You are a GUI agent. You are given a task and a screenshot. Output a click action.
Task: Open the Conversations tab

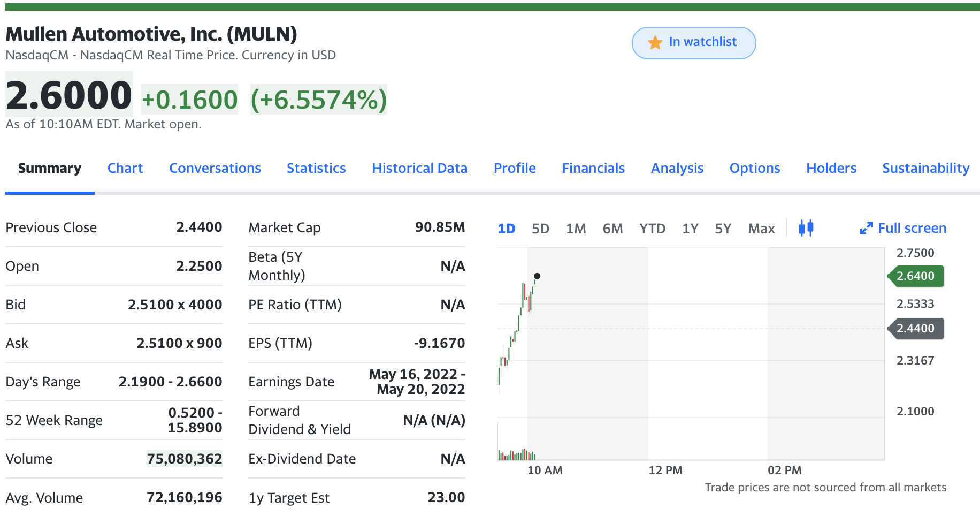point(215,168)
